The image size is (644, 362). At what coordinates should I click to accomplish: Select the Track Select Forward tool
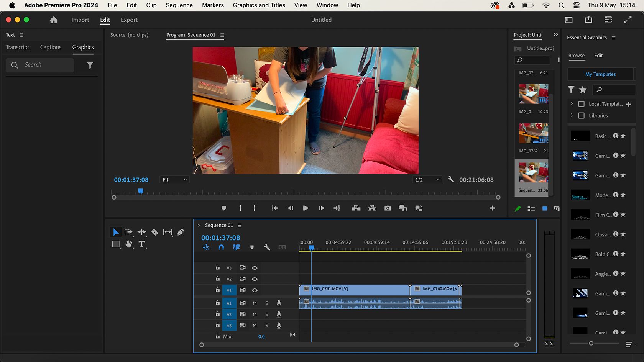[129, 232]
